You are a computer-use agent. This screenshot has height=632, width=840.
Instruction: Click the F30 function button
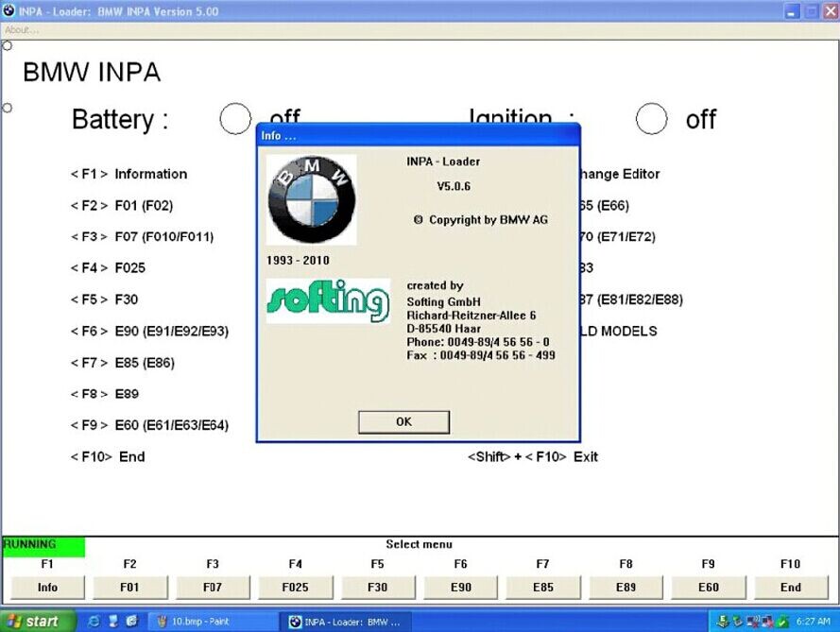point(378,588)
